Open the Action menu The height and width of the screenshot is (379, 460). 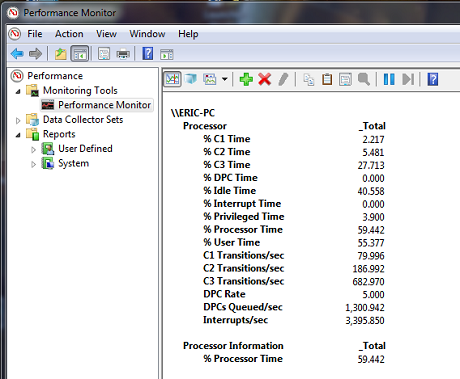click(69, 34)
